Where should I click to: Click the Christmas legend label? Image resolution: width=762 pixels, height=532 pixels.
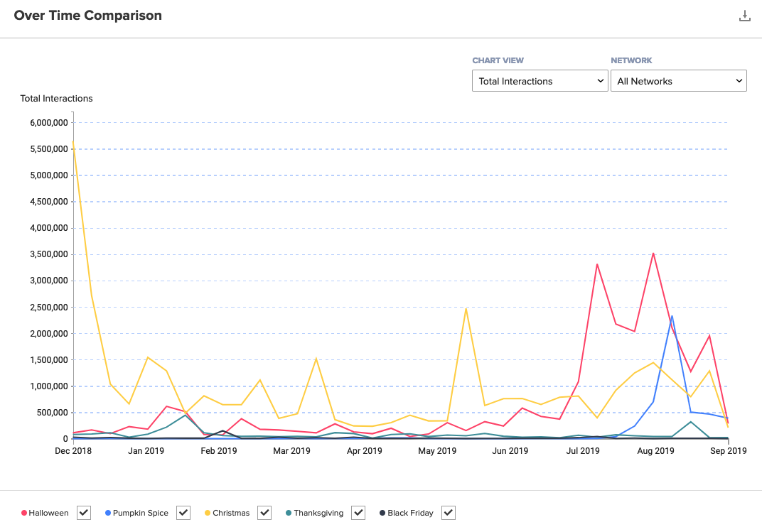(231, 513)
